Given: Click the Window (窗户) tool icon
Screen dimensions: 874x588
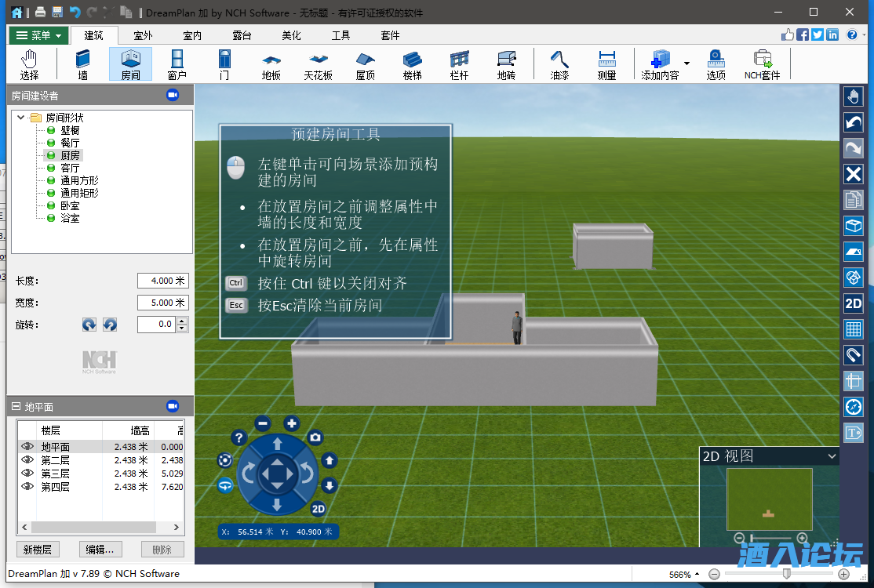Looking at the screenshot, I should (x=177, y=64).
